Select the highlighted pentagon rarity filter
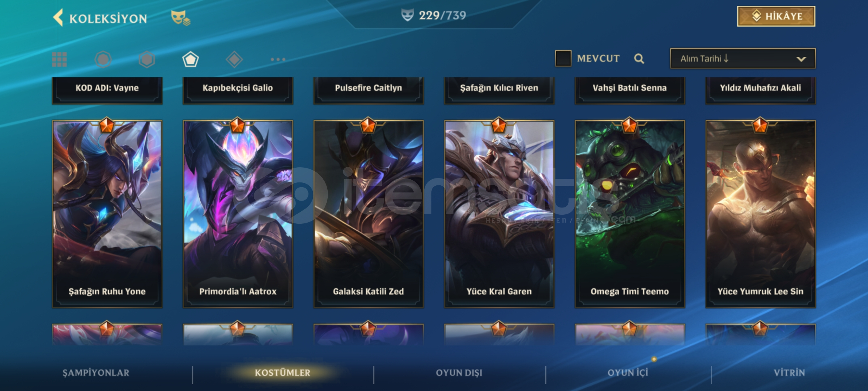 click(x=191, y=59)
